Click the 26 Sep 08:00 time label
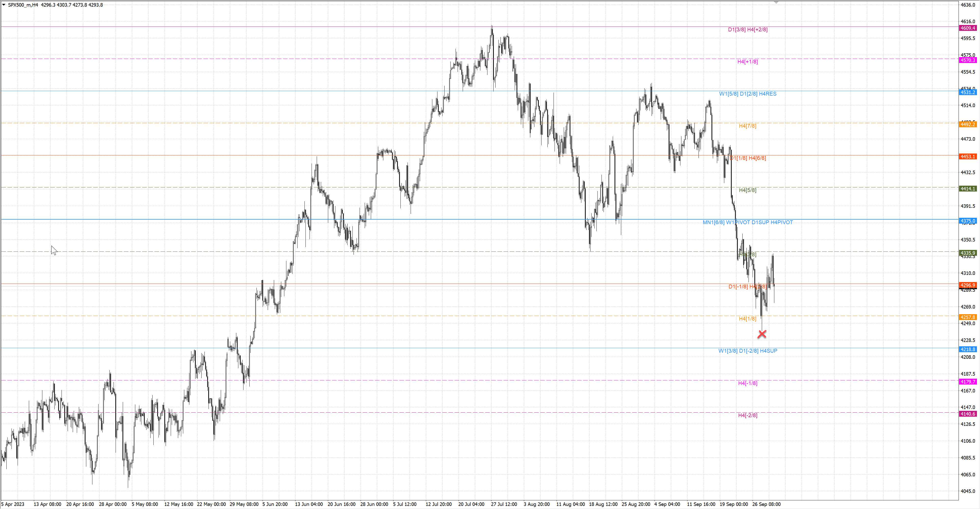Viewport: 980px width, 509px height. [766, 504]
